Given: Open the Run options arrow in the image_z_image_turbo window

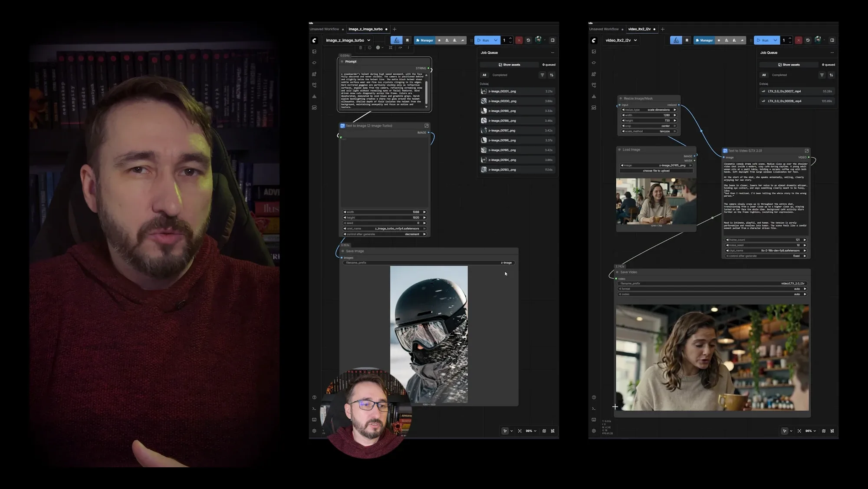Looking at the screenshot, I should click(x=496, y=40).
